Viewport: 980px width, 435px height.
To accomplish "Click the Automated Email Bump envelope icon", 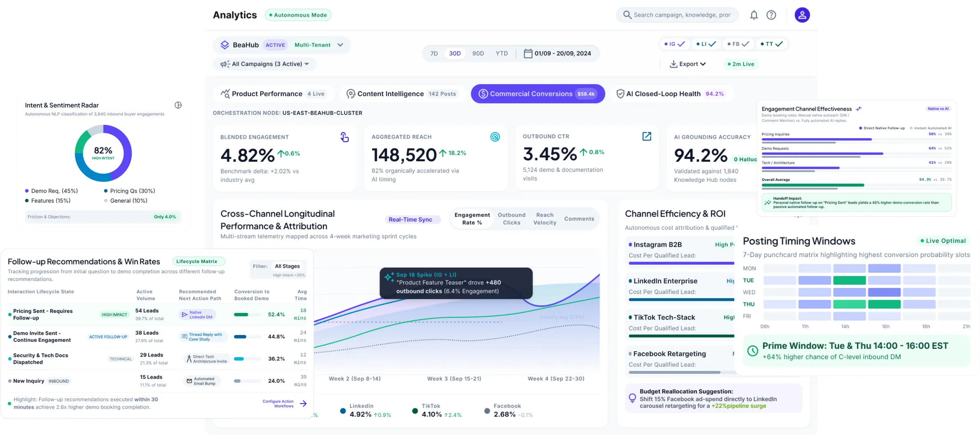I will pyautogui.click(x=189, y=381).
